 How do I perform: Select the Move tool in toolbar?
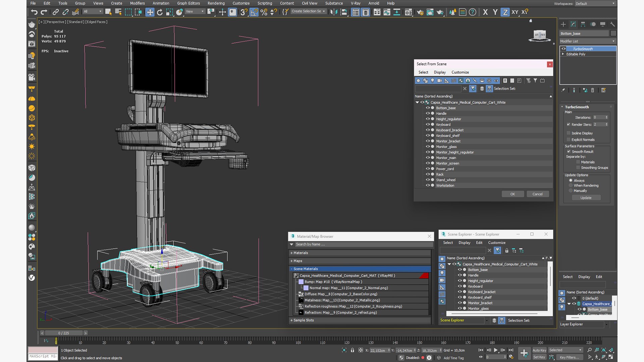(150, 12)
